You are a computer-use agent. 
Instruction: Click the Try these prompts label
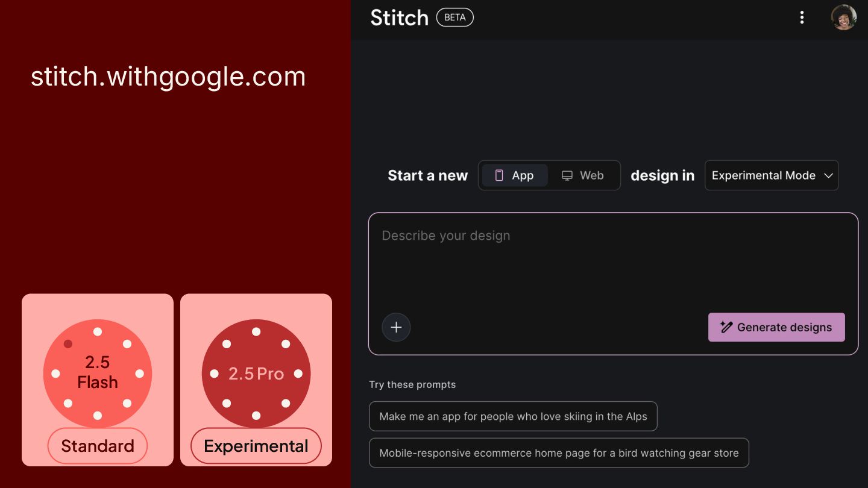[412, 384]
